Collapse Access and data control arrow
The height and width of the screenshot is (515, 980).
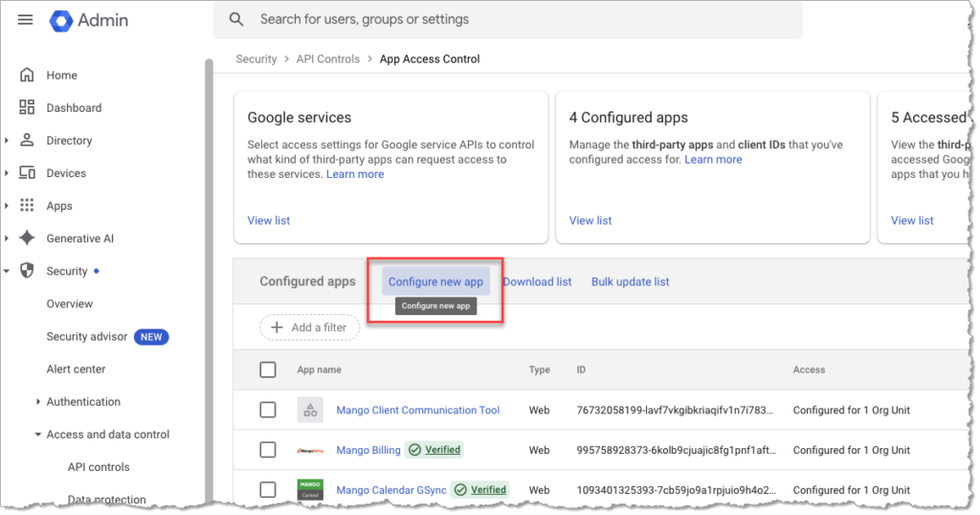(x=38, y=435)
